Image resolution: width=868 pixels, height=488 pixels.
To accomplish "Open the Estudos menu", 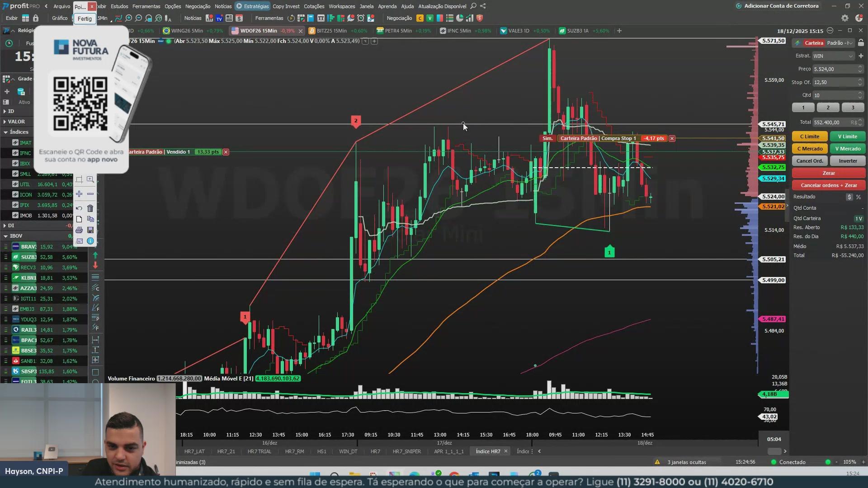I will [x=119, y=6].
